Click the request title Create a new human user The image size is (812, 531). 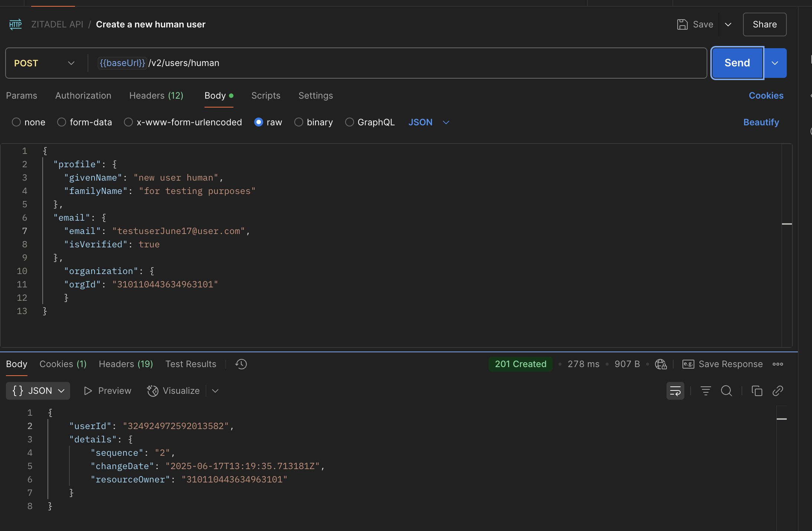coord(151,24)
